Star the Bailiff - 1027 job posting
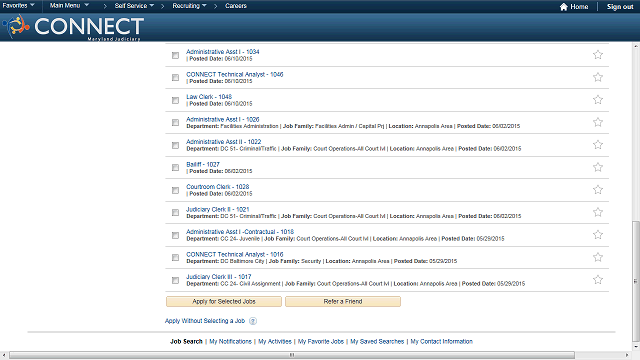This screenshot has height=360, width=640. 598,167
